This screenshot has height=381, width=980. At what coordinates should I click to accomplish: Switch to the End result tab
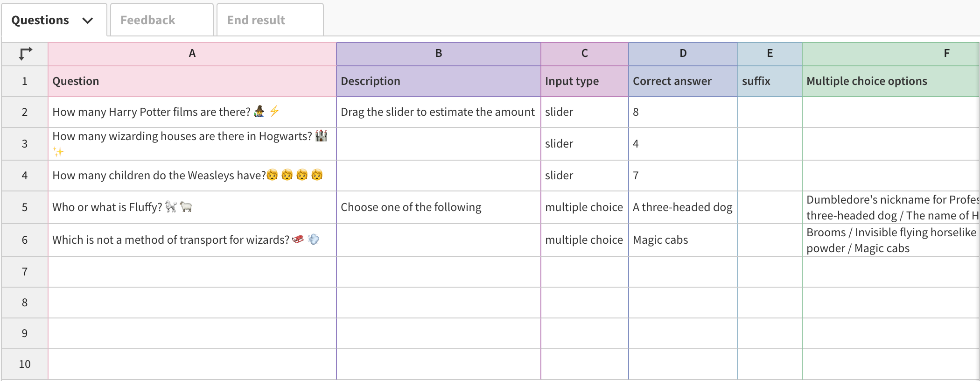point(270,20)
